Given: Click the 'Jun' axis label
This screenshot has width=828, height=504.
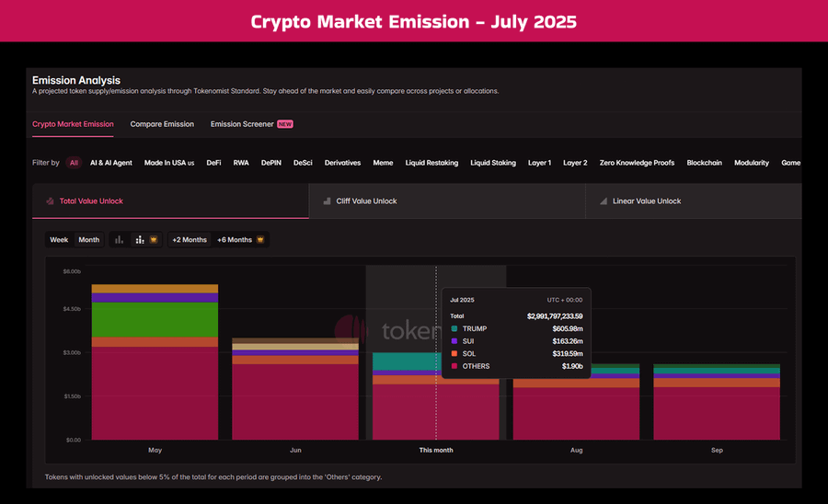Looking at the screenshot, I should pos(295,450).
